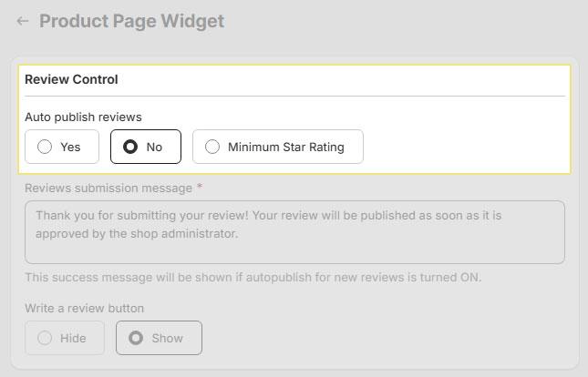Choose the Hide option text
Image resolution: width=588 pixels, height=377 pixels.
[73, 338]
